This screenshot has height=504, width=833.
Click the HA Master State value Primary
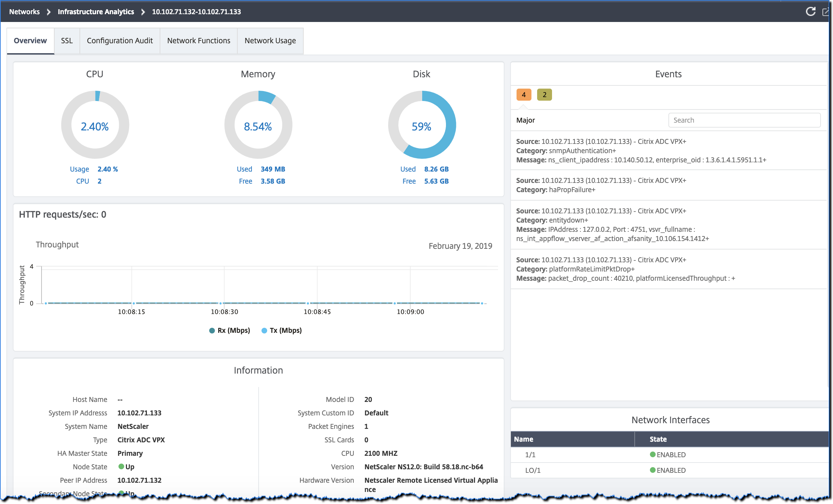130,453
